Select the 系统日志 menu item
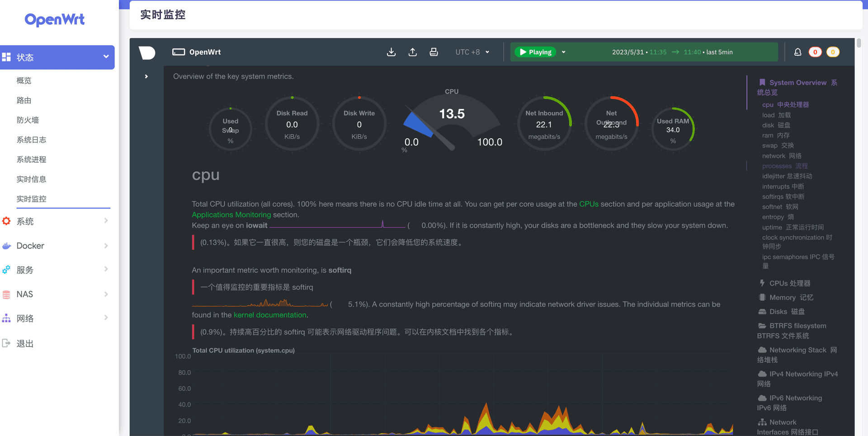The width and height of the screenshot is (868, 436). [31, 140]
